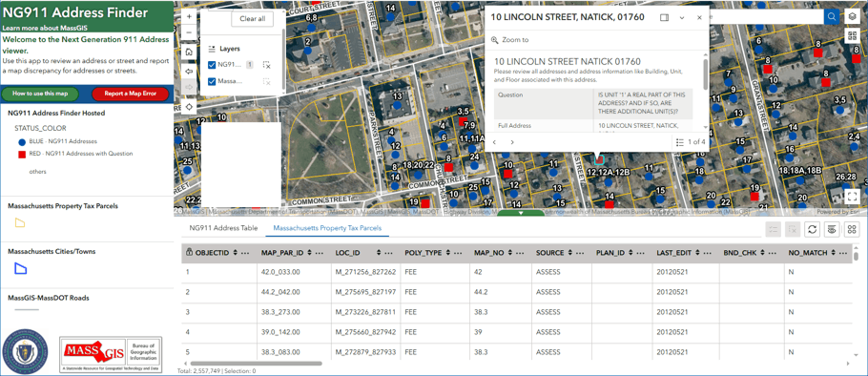Click Zoom to in the popup
The width and height of the screenshot is (868, 376).
510,40
